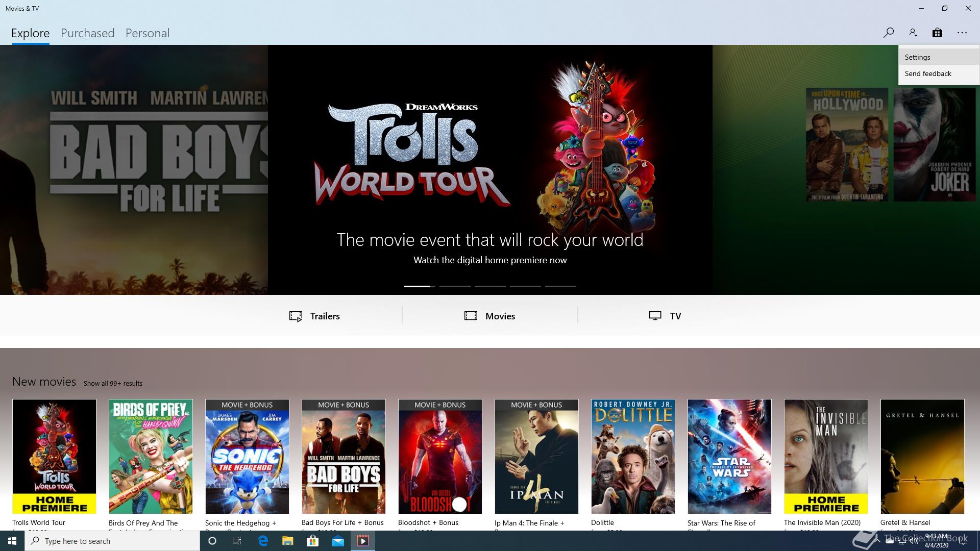Open the taskbar clock and date
This screenshot has height=551, width=980.
[x=937, y=541]
